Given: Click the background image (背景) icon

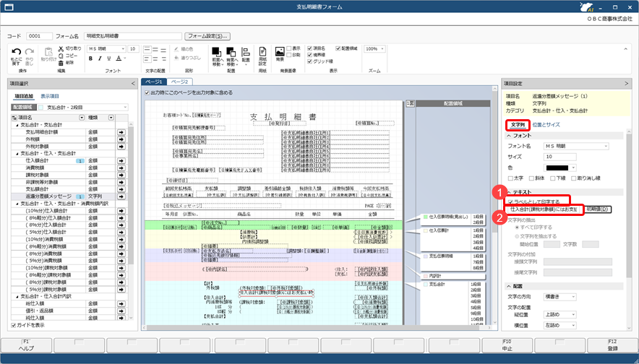Looking at the screenshot, I should [x=280, y=51].
